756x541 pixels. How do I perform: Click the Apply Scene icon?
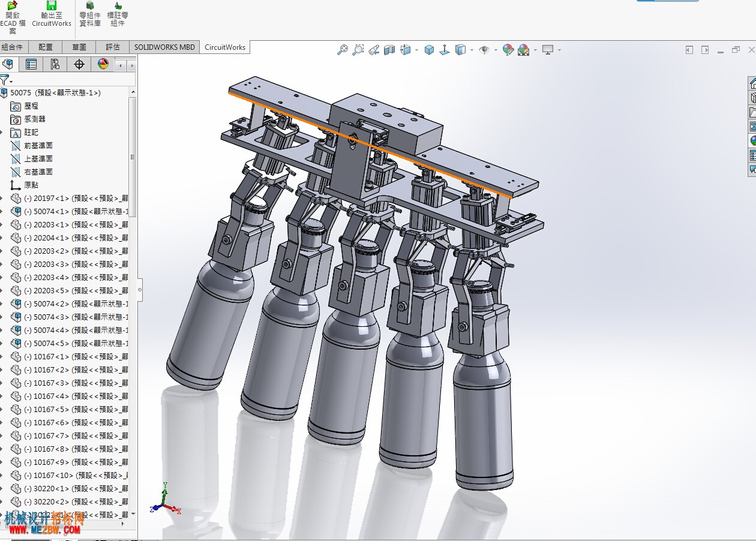click(523, 50)
